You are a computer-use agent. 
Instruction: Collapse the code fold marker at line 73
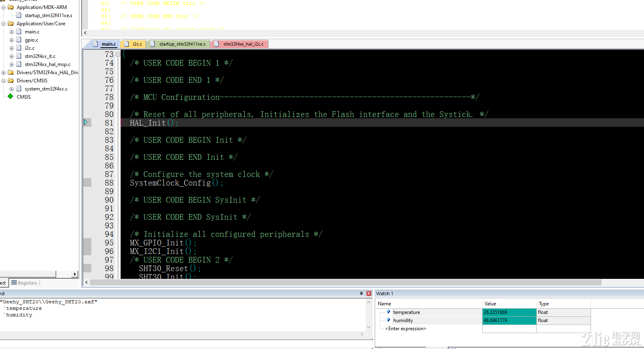118,54
